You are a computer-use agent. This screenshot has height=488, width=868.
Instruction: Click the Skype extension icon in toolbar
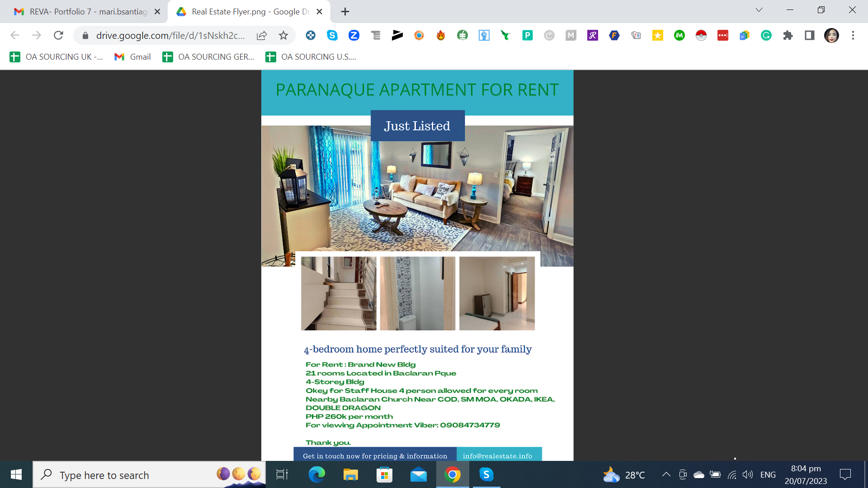coord(332,35)
